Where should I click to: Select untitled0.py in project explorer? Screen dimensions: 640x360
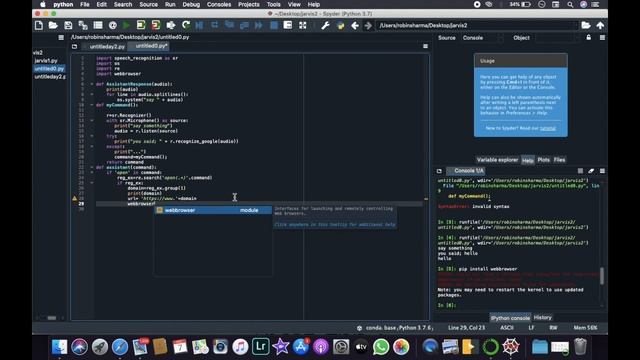click(49, 69)
